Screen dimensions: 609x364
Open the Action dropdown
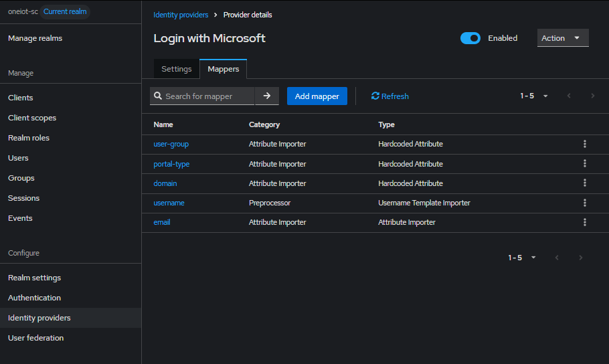[563, 38]
